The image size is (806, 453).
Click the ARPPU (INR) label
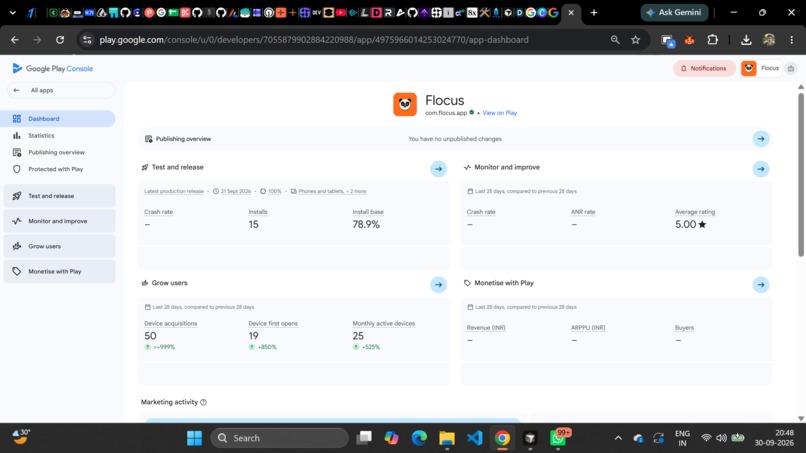click(x=588, y=328)
